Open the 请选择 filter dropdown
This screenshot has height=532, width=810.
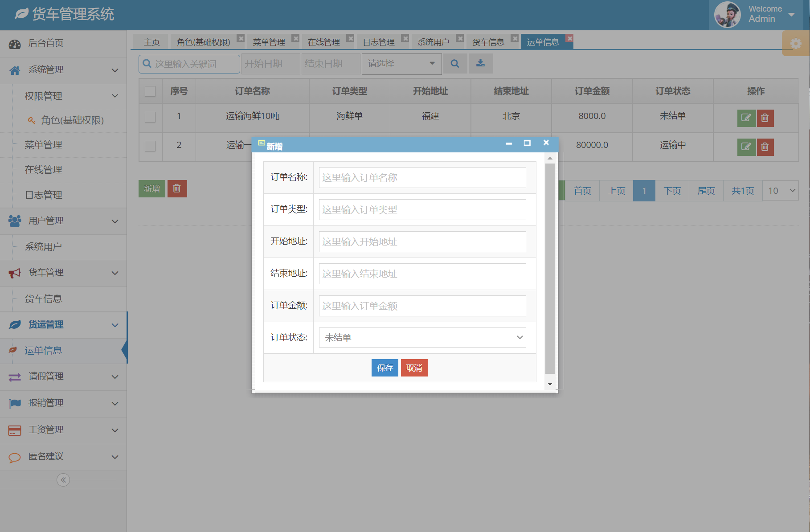(400, 63)
